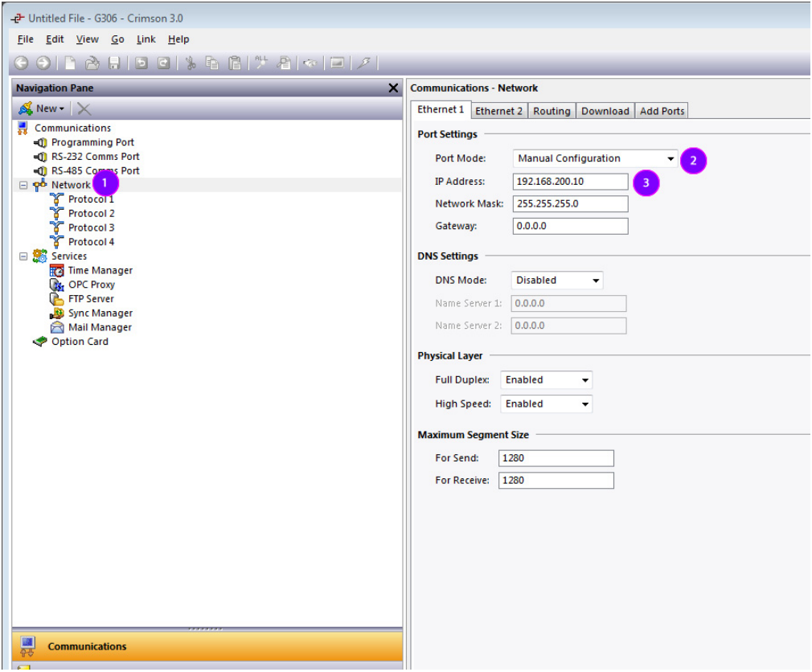The image size is (812, 672).
Task: Select Protocol 1 under Network
Action: tap(91, 199)
